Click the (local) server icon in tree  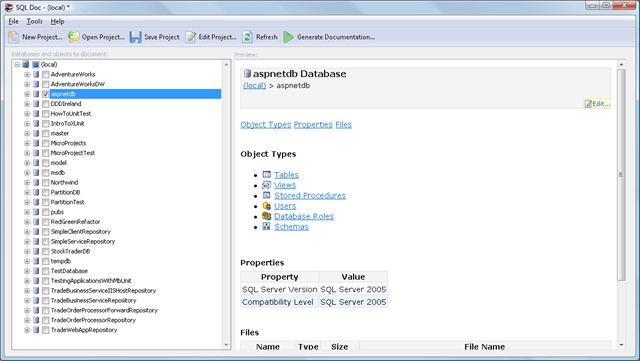[x=26, y=64]
